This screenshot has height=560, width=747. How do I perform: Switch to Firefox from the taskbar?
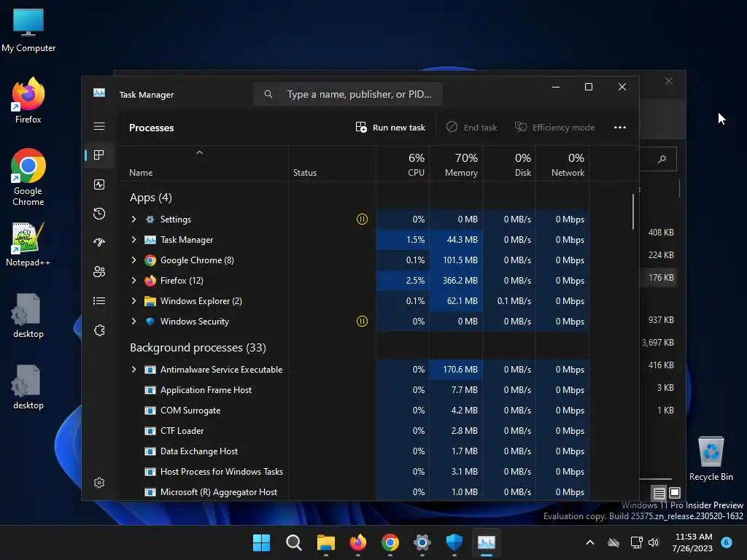[357, 542]
